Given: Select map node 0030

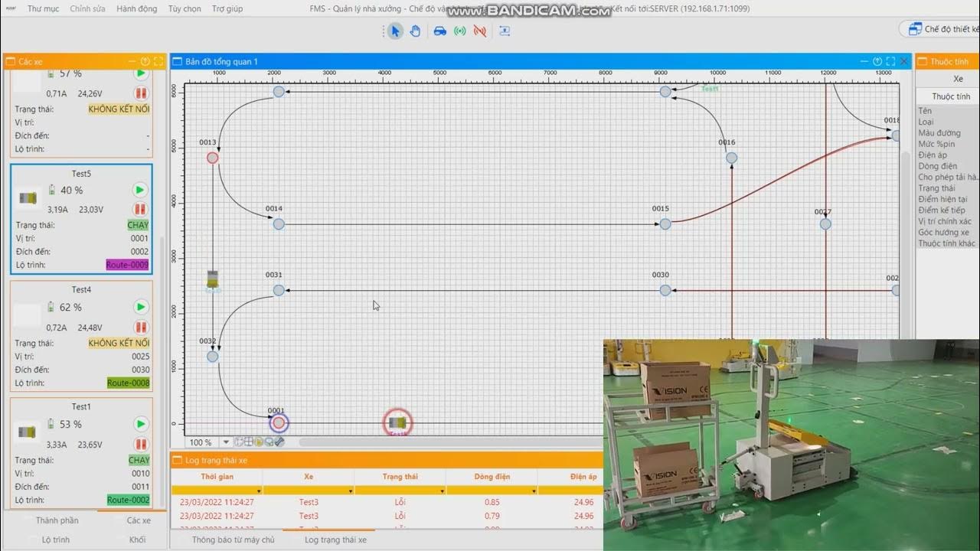Looking at the screenshot, I should pos(665,290).
